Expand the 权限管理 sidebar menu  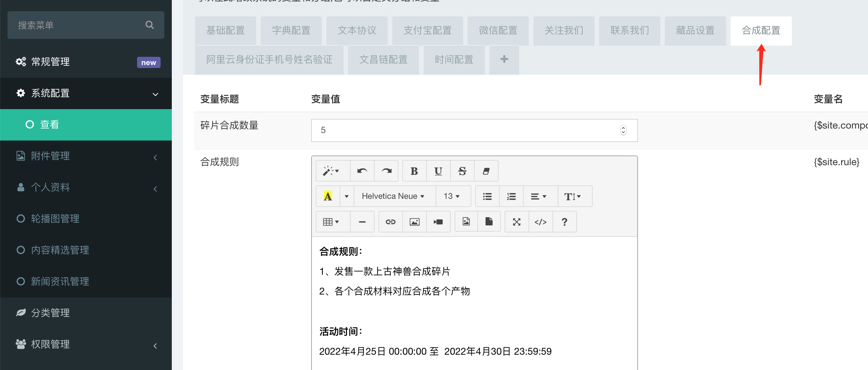click(86, 345)
